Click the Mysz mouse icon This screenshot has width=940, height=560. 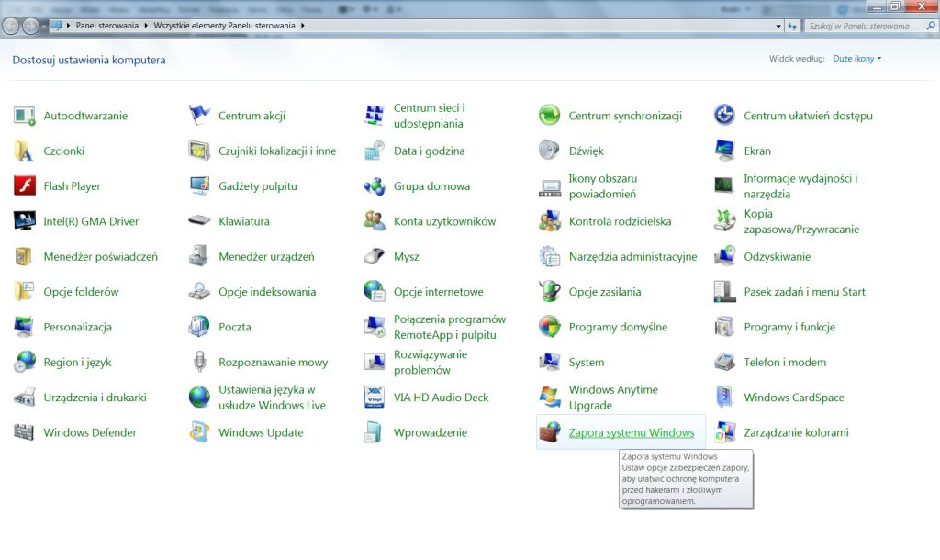tap(375, 257)
